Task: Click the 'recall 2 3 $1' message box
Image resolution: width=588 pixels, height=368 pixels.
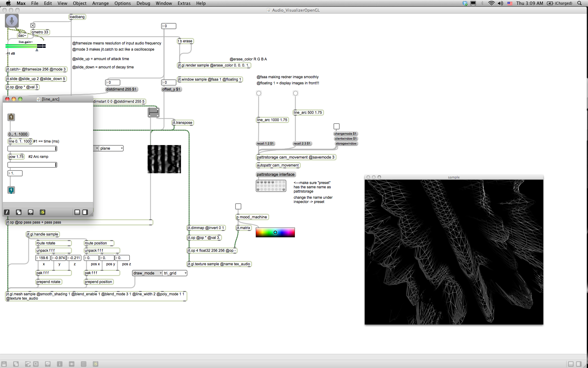Action: click(302, 144)
